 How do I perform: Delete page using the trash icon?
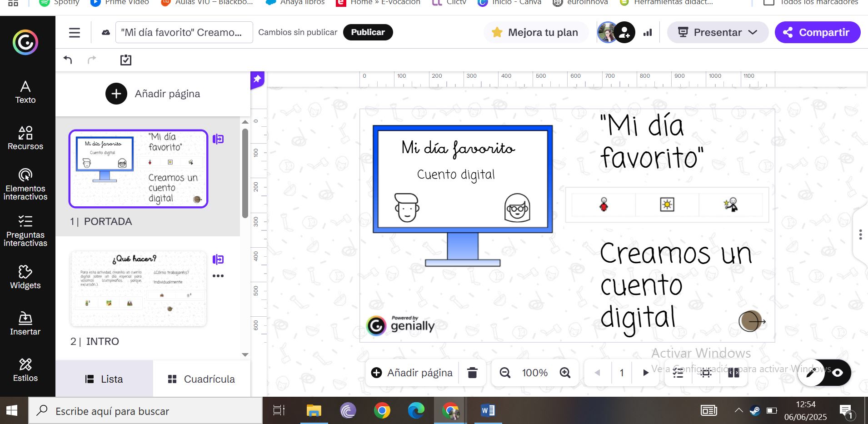(x=472, y=373)
